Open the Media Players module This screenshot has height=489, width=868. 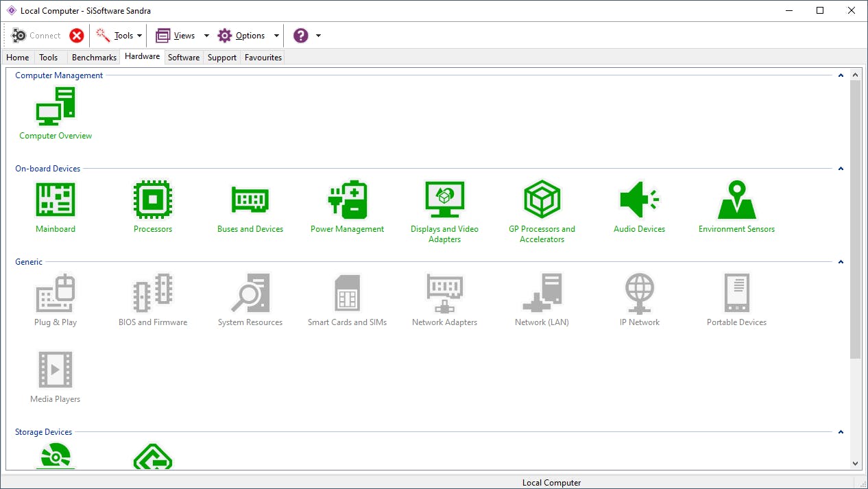click(x=55, y=369)
